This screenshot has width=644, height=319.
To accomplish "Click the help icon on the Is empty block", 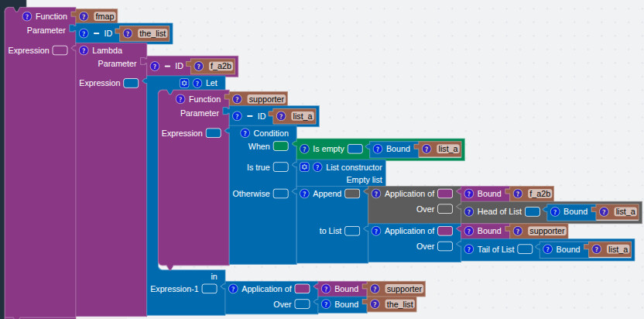I will [304, 149].
